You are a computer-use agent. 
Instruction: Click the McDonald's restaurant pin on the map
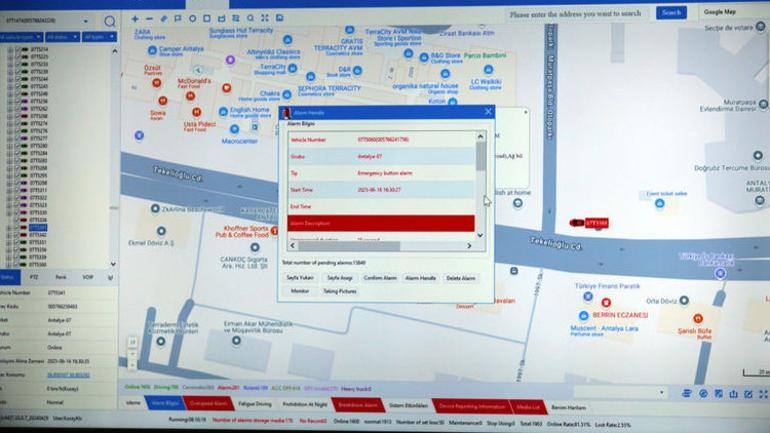tap(191, 96)
